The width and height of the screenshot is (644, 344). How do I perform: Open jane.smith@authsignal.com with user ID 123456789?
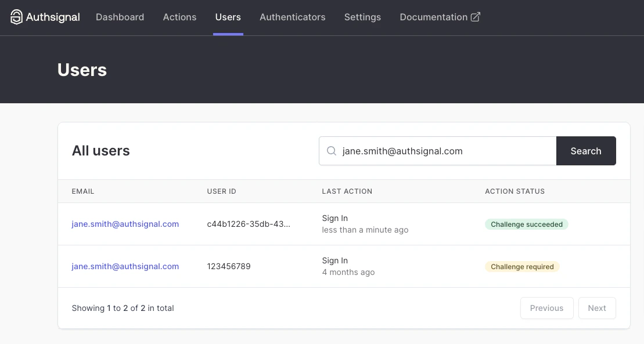click(125, 266)
